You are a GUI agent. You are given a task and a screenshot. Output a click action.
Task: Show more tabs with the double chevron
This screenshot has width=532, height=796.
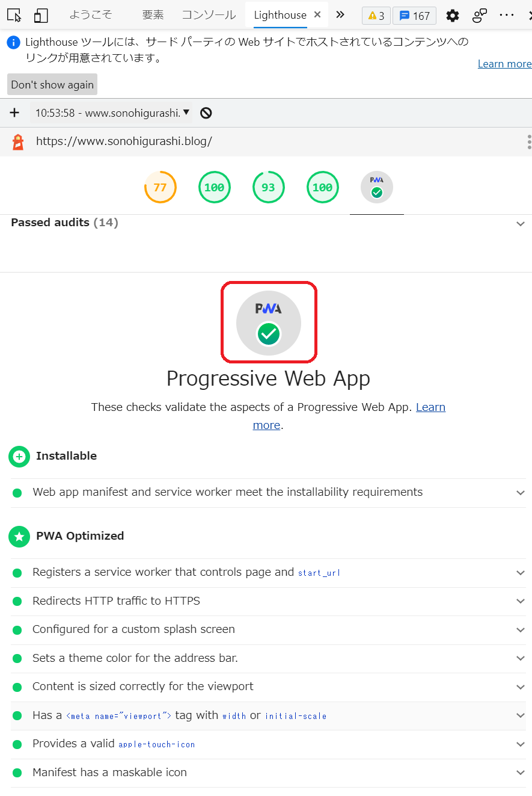pyautogui.click(x=340, y=14)
